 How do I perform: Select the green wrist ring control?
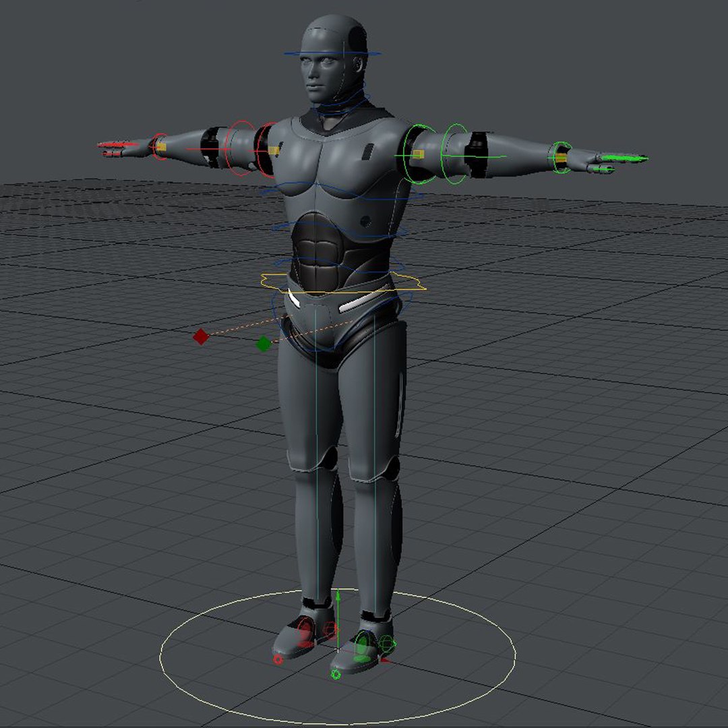pos(562,157)
